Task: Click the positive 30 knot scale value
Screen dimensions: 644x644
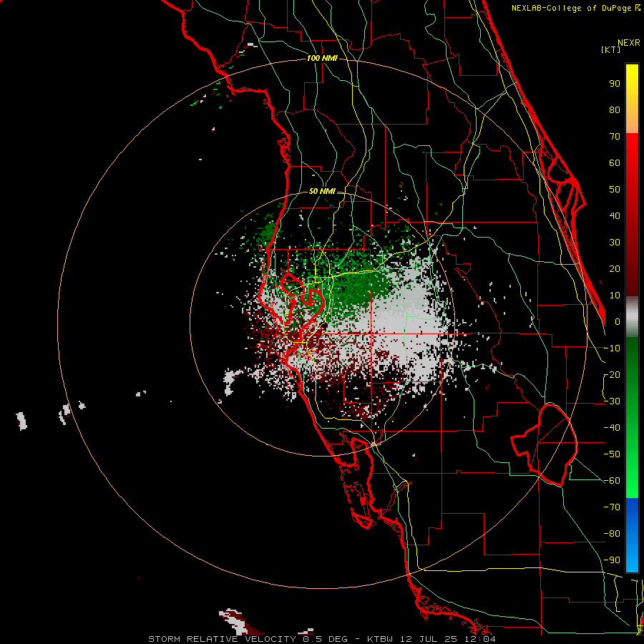Action: [x=615, y=243]
